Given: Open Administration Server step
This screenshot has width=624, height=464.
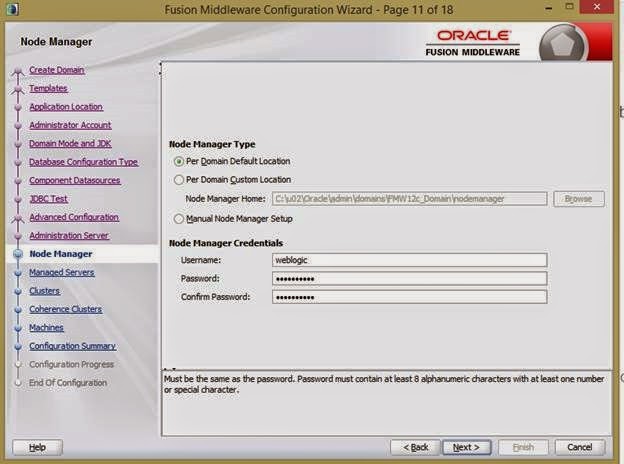Looking at the screenshot, I should click(x=69, y=236).
